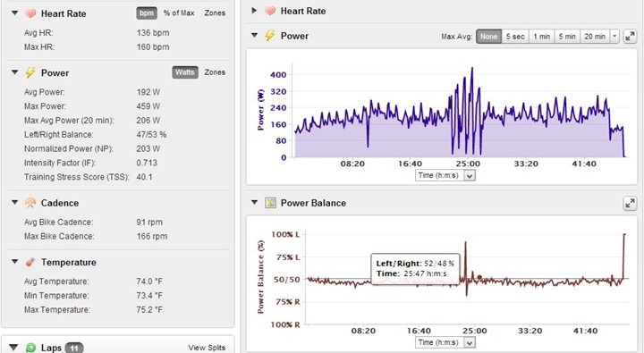Select the 5 sec Max Avg tab
This screenshot has width=644, height=353.
coord(515,36)
